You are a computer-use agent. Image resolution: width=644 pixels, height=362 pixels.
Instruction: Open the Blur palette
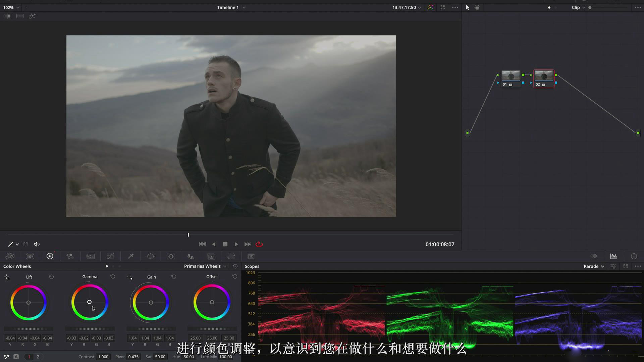(191, 256)
